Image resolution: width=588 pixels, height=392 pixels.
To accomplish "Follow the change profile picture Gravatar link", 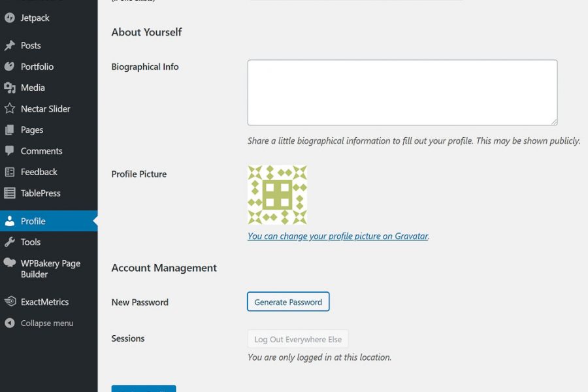I will click(338, 237).
